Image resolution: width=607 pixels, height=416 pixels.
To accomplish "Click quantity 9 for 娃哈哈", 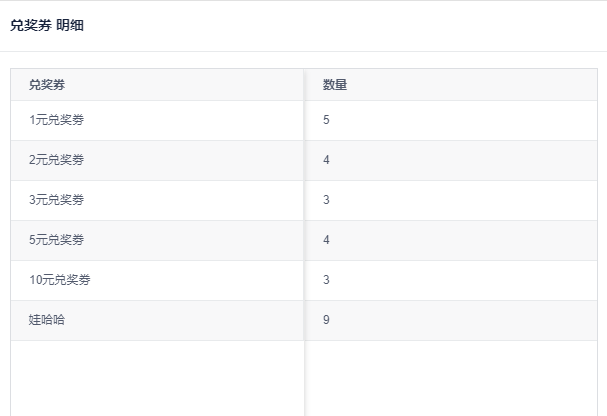I will [x=326, y=320].
